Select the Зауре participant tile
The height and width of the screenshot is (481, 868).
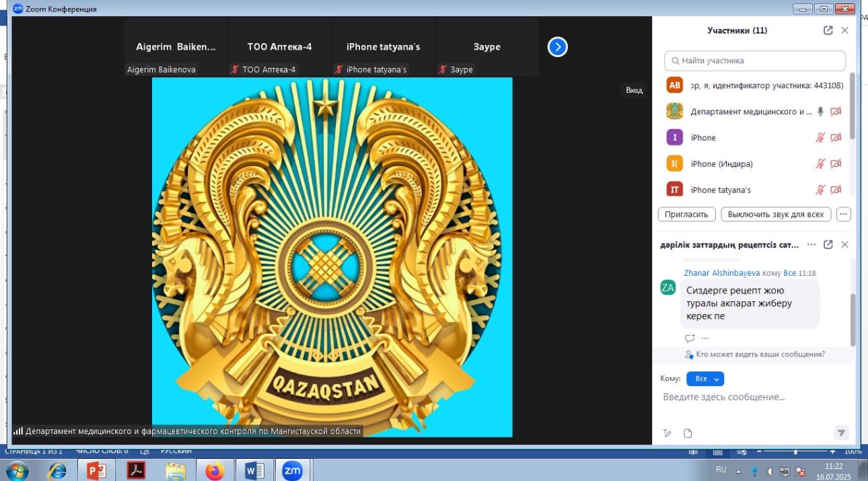coord(486,47)
